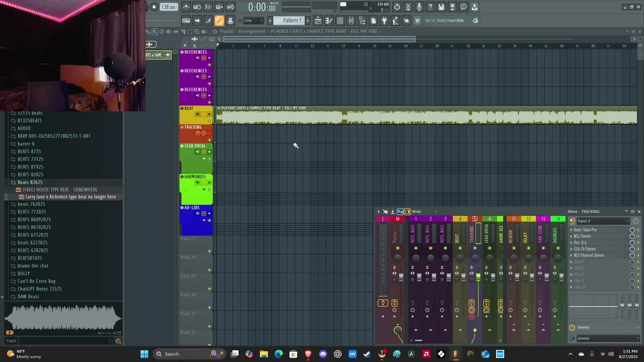644x362 pixels.
Task: Click the TRACKING mixer volume fader
Action: point(478,278)
